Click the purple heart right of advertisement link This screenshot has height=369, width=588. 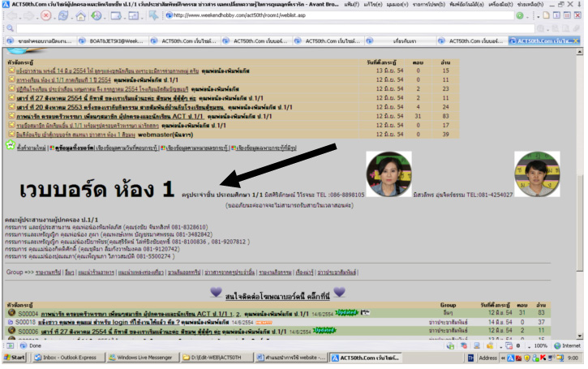[x=339, y=291]
